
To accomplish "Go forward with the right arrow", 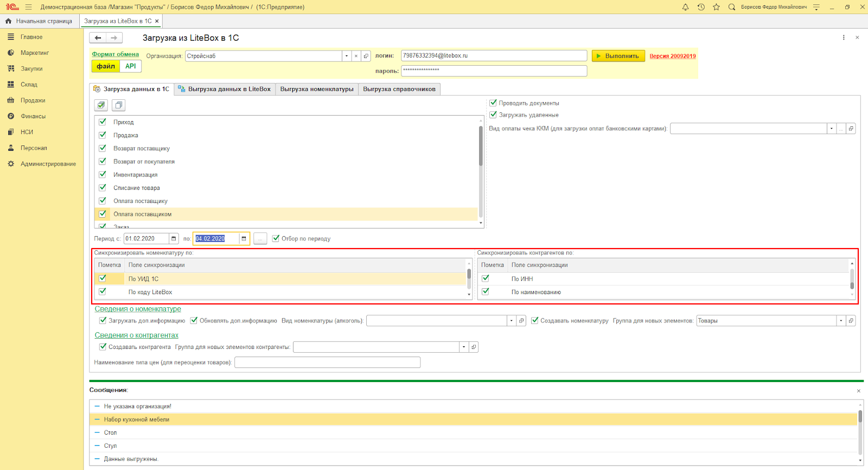I will pyautogui.click(x=114, y=38).
